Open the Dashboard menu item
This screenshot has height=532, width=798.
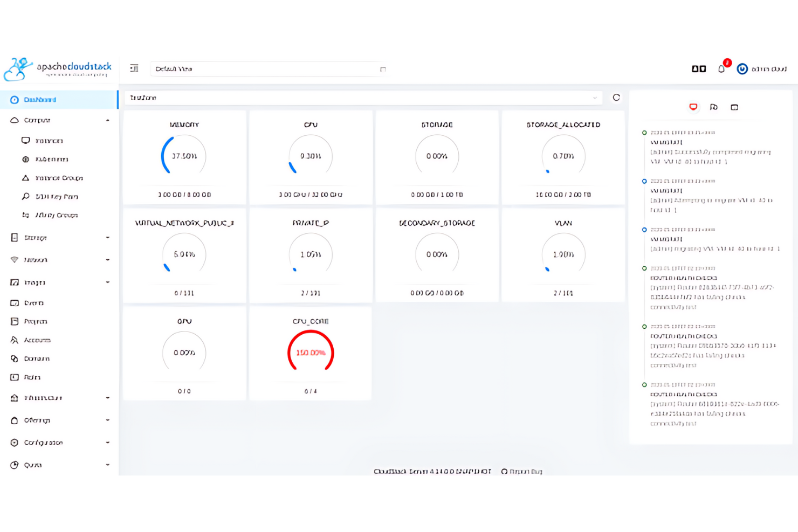tap(59, 100)
